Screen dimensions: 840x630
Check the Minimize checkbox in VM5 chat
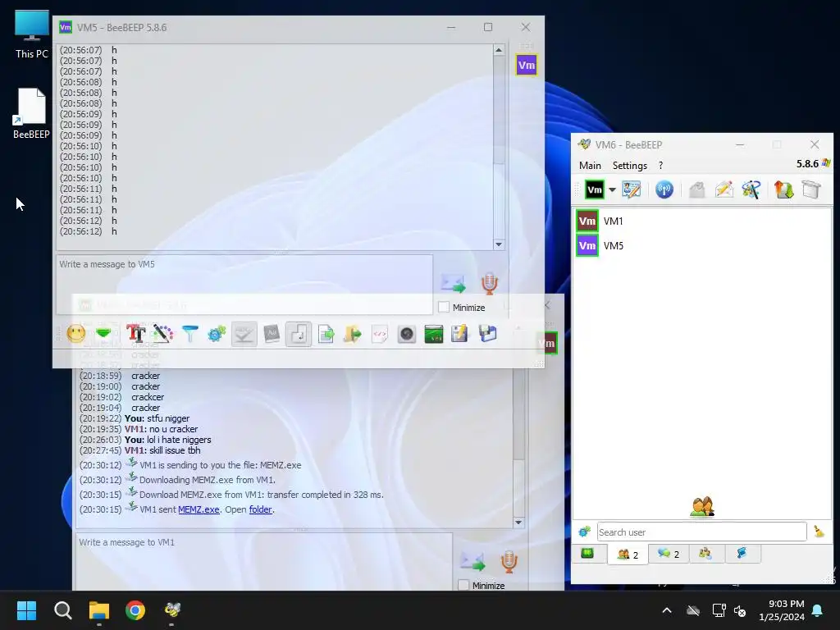pos(444,308)
